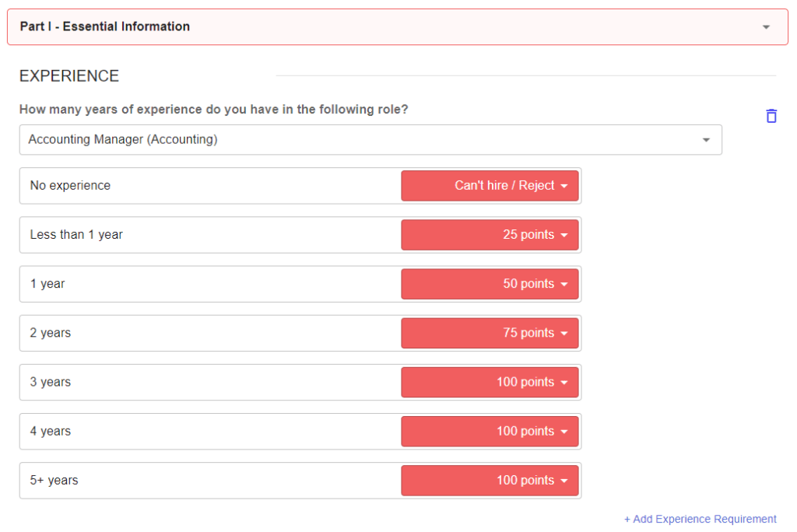Open the 100 points dropdown for 5+ years
Viewport: 797px width, 532px height.
[490, 480]
